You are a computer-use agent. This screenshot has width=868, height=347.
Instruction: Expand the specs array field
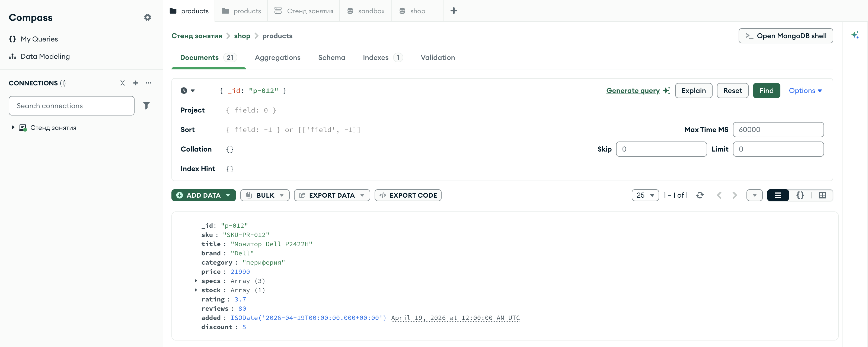(196, 281)
